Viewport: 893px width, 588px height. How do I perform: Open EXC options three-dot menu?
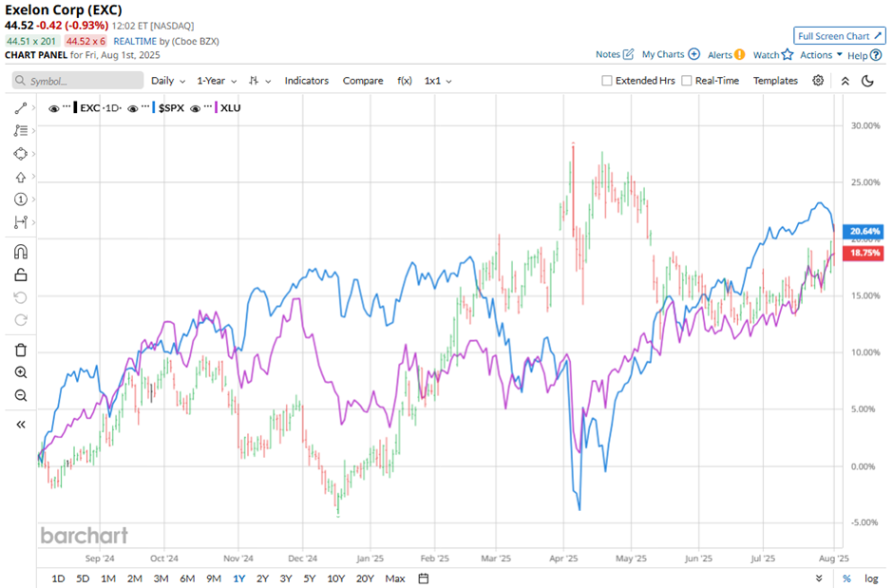click(x=66, y=107)
